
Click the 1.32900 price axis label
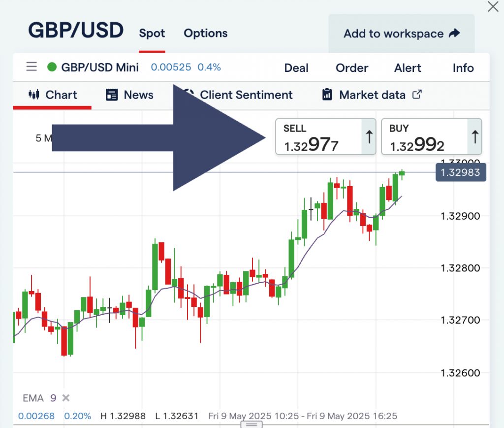(460, 216)
